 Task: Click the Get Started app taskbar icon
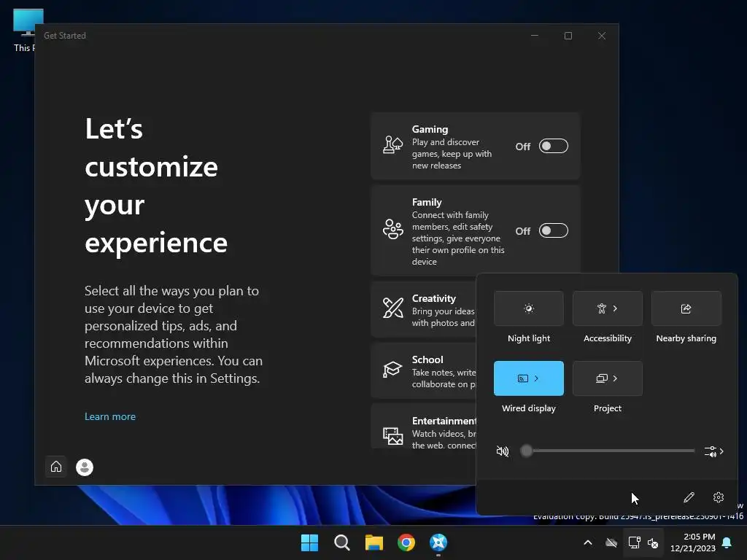438,542
